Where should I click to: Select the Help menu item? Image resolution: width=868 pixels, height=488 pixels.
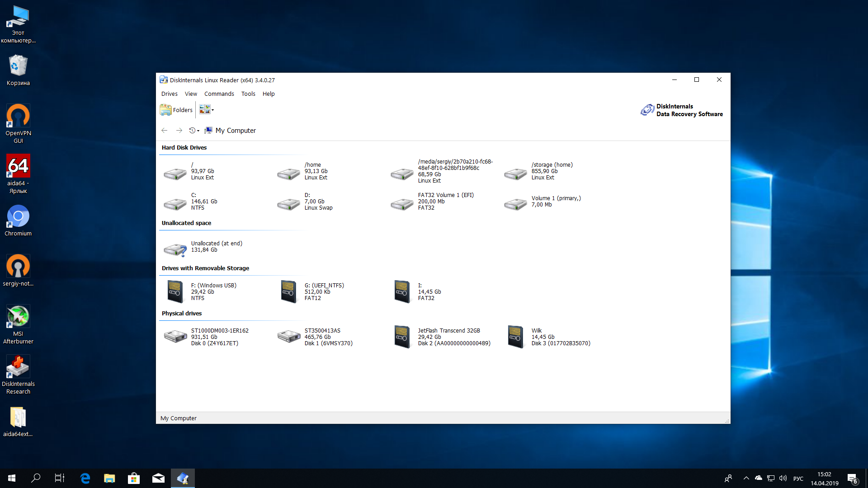click(269, 94)
